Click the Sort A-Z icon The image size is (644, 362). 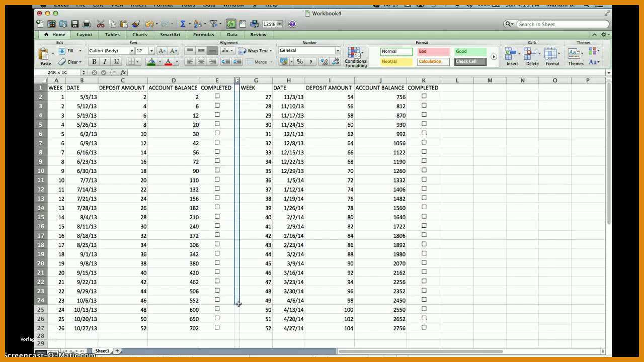(x=197, y=24)
